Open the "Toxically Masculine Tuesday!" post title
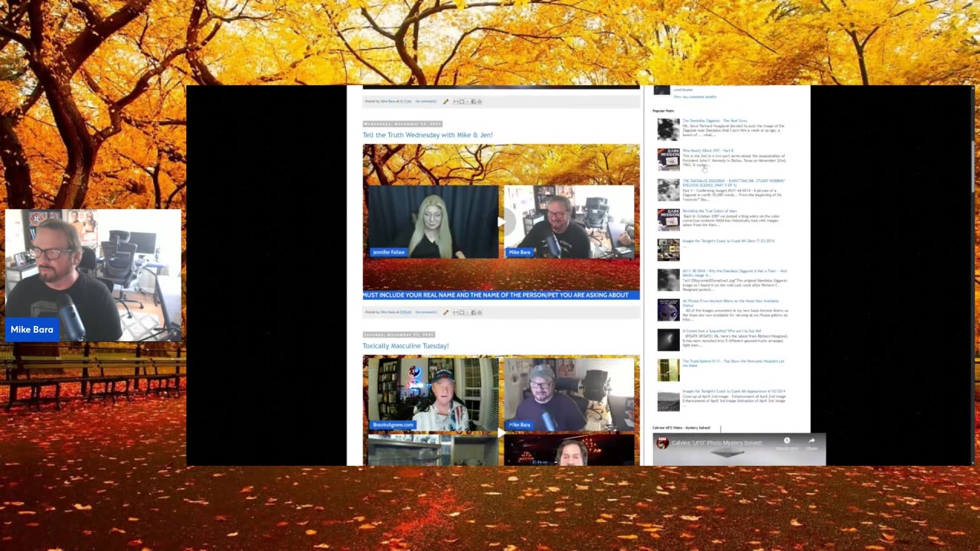The image size is (980, 551). click(x=406, y=346)
